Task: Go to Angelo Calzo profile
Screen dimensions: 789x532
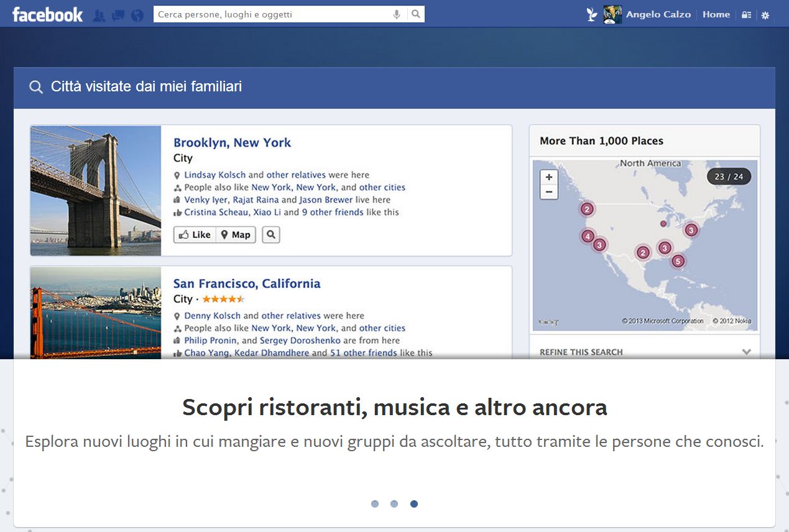Action: [658, 14]
